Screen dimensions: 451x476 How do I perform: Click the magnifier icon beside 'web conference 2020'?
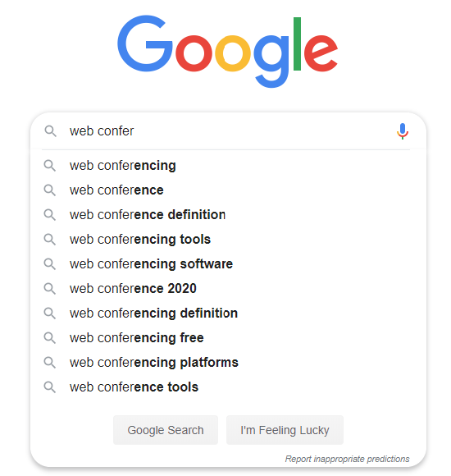tap(50, 288)
